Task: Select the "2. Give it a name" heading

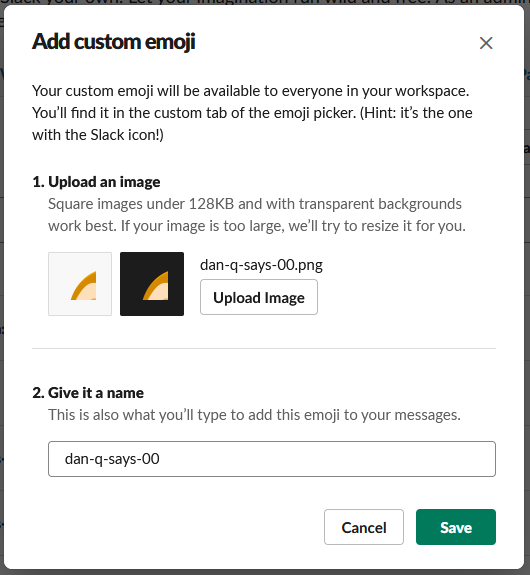Action: tap(88, 393)
